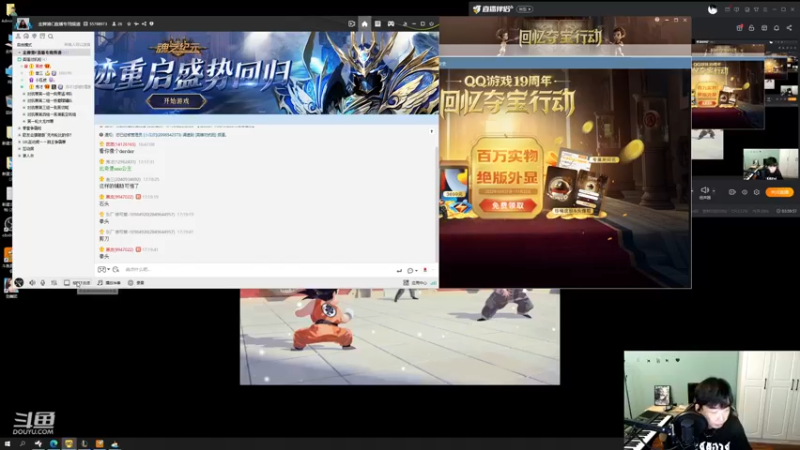This screenshot has height=450, width=800.
Task: Click the help icon in YY title bar
Action: 152,23
